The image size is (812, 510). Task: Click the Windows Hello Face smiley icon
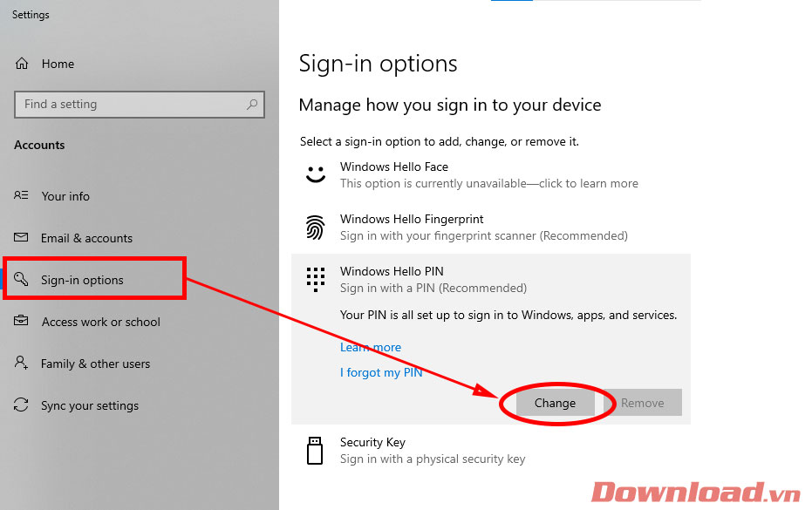point(315,174)
